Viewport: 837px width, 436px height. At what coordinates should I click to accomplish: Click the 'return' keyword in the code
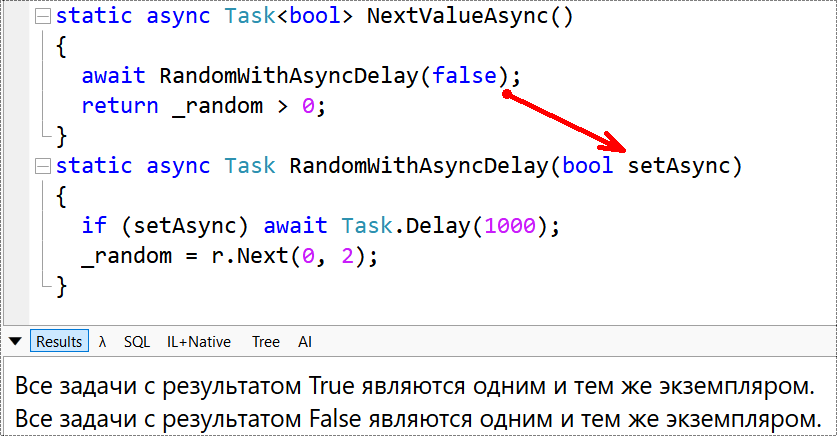pos(120,106)
